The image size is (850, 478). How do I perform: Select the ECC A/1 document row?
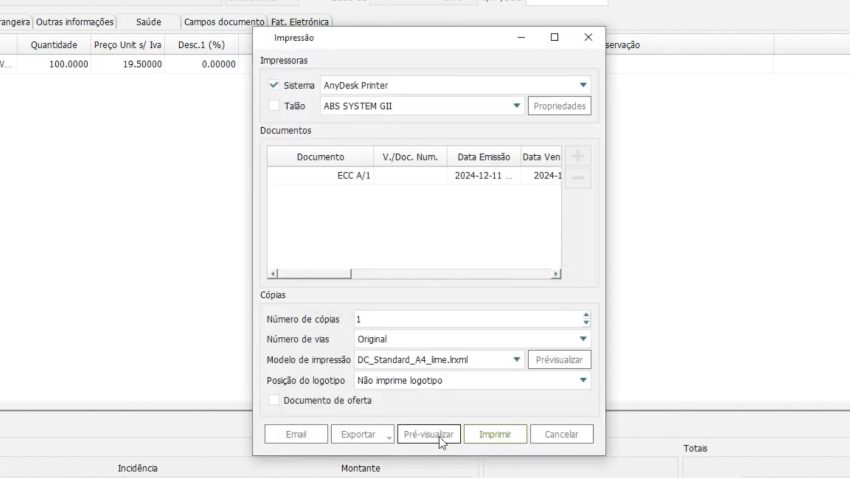tap(355, 175)
